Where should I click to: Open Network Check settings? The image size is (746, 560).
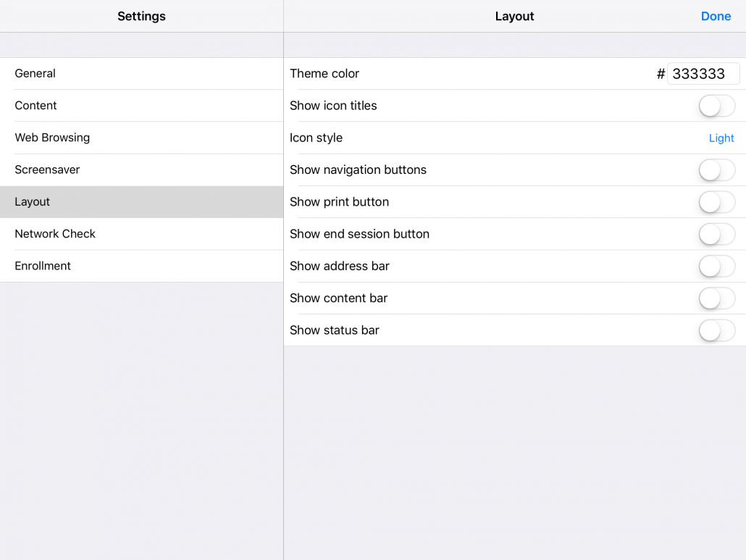[142, 234]
